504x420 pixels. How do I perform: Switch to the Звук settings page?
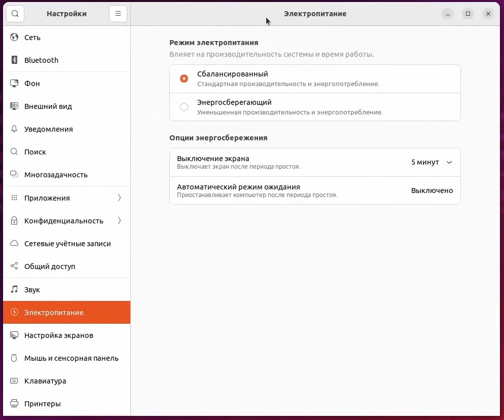point(66,289)
